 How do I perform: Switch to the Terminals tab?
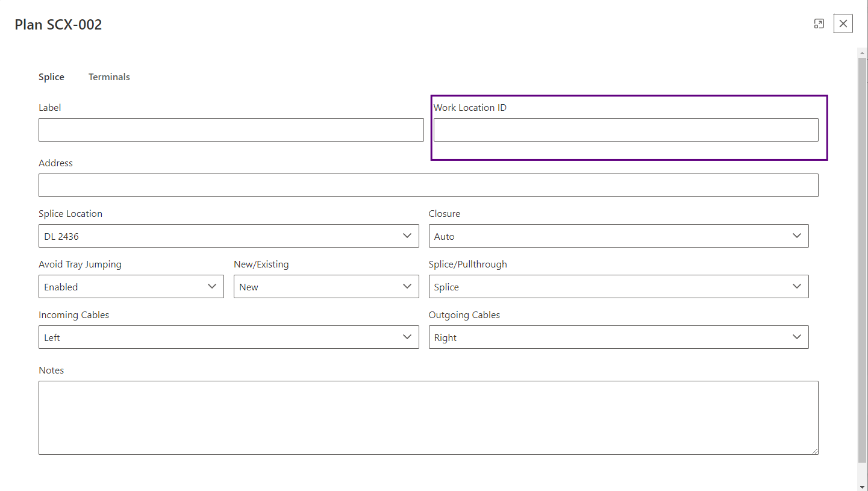[x=109, y=77]
